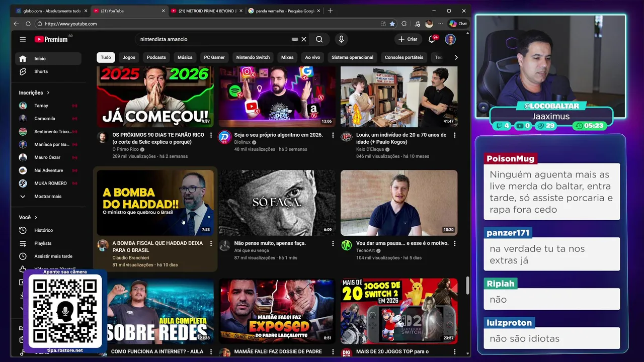Viewport: 644px width, 362px height.
Task: Open a new browser tab
Action: (330, 11)
